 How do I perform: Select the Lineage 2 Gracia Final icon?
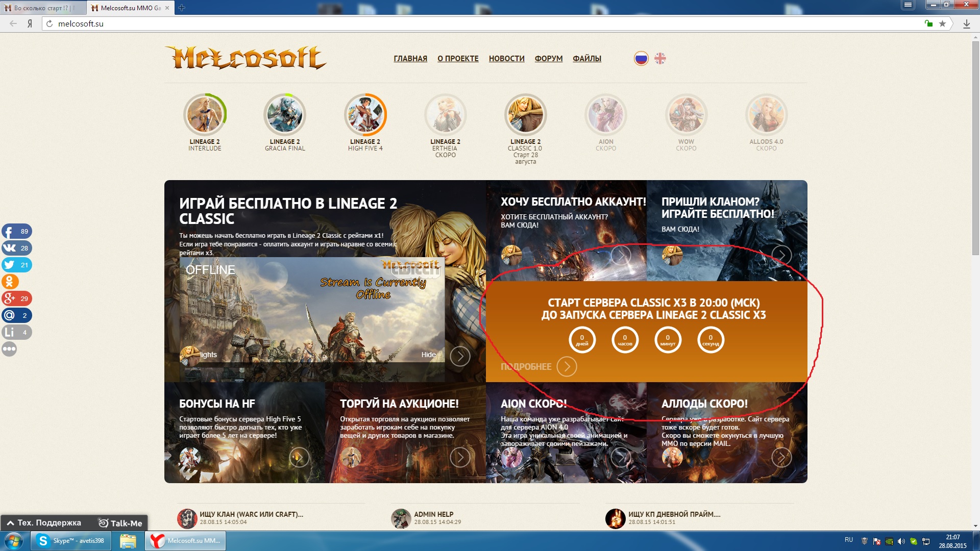click(x=285, y=115)
